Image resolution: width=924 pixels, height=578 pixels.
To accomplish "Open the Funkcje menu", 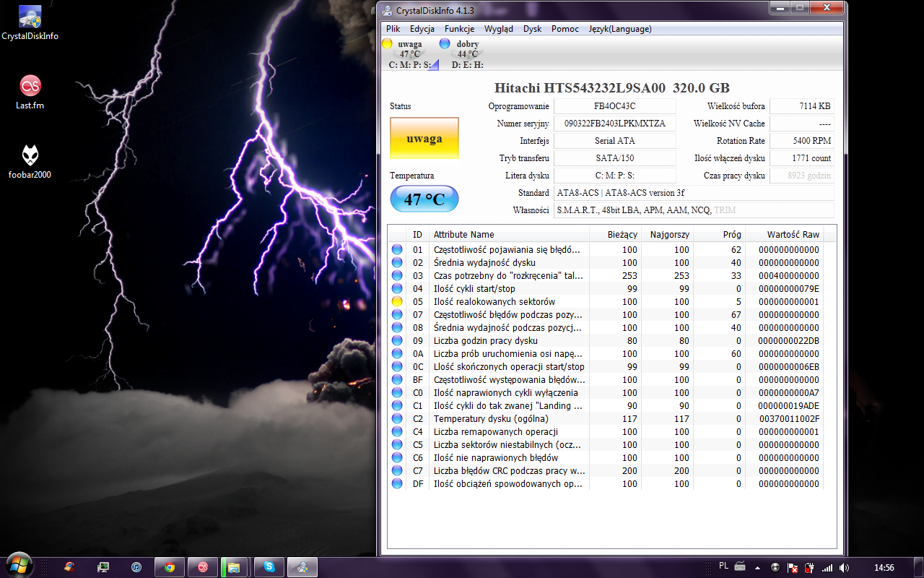I will [459, 29].
